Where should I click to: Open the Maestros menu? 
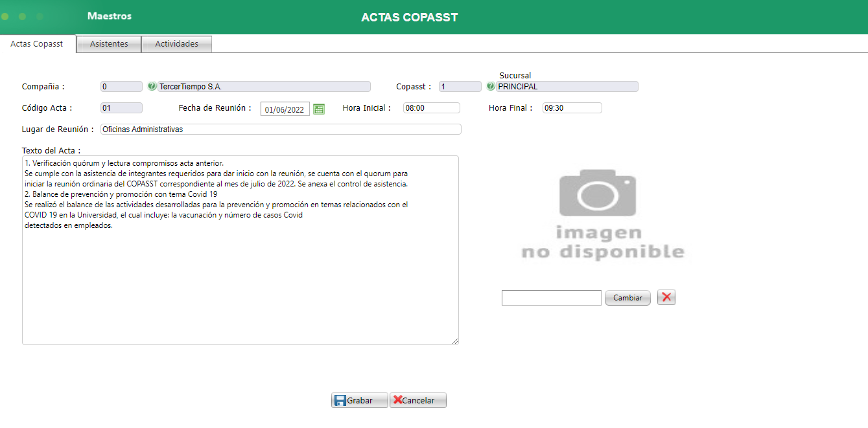pyautogui.click(x=109, y=16)
